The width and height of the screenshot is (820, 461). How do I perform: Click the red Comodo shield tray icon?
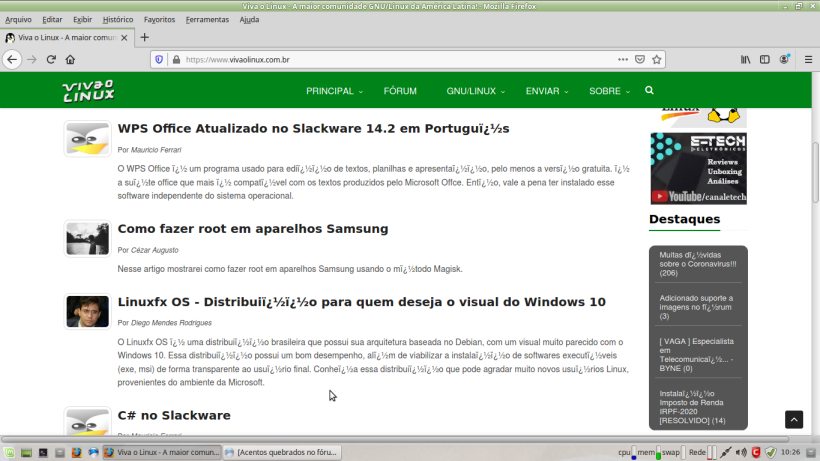pyautogui.click(x=756, y=453)
